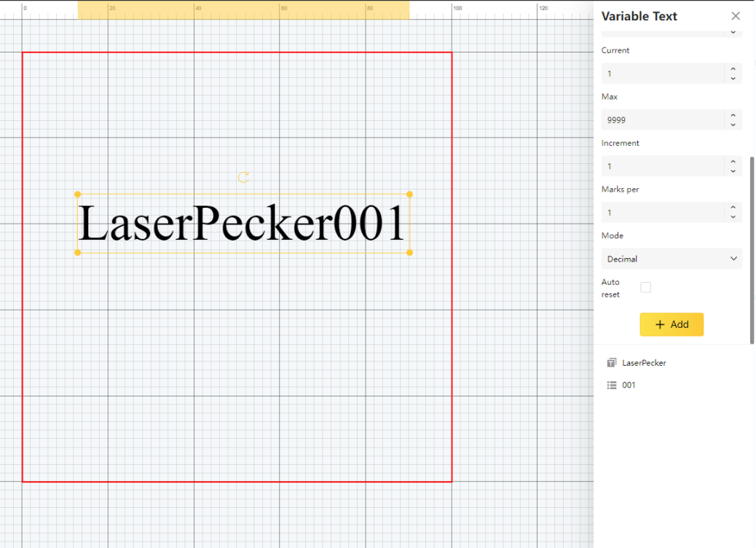The height and width of the screenshot is (548, 756).
Task: Click the bottom-left resize handle of text
Action: [78, 252]
